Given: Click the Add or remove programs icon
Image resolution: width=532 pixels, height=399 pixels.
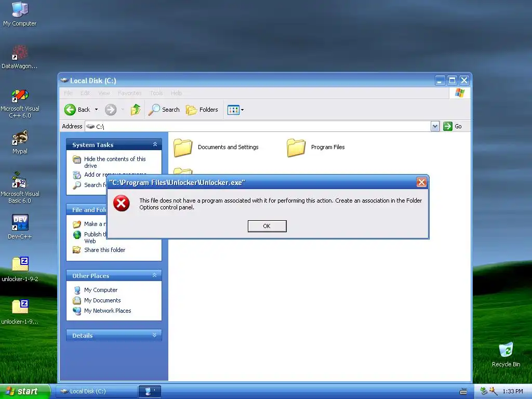Looking at the screenshot, I should 77,175.
